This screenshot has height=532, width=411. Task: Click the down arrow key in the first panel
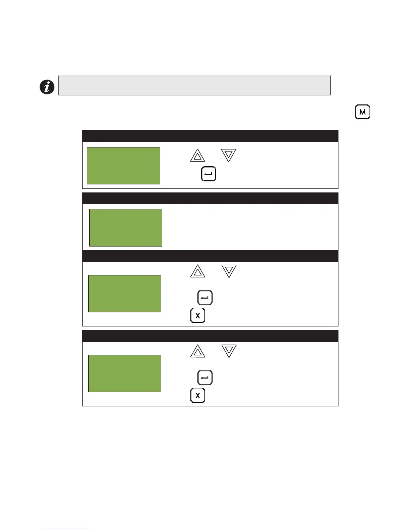click(229, 156)
